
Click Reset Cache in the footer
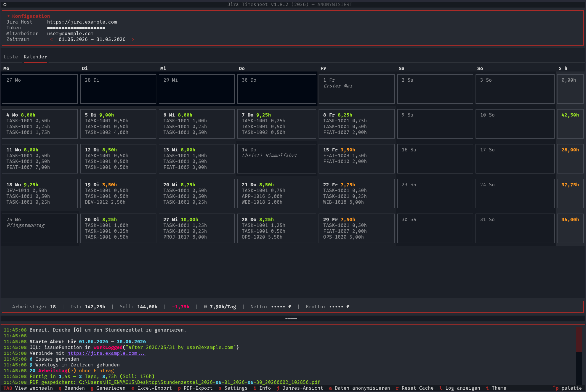[415, 388]
